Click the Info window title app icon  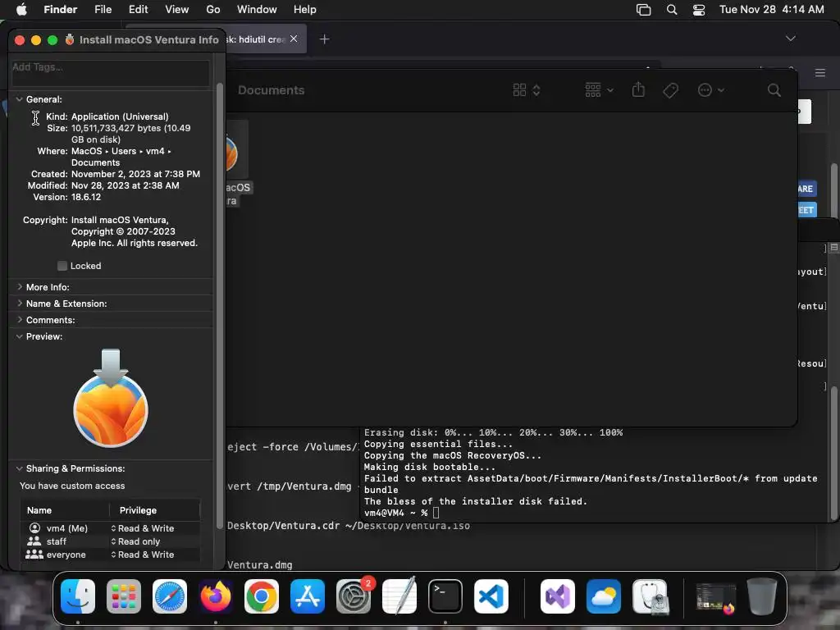click(x=70, y=39)
